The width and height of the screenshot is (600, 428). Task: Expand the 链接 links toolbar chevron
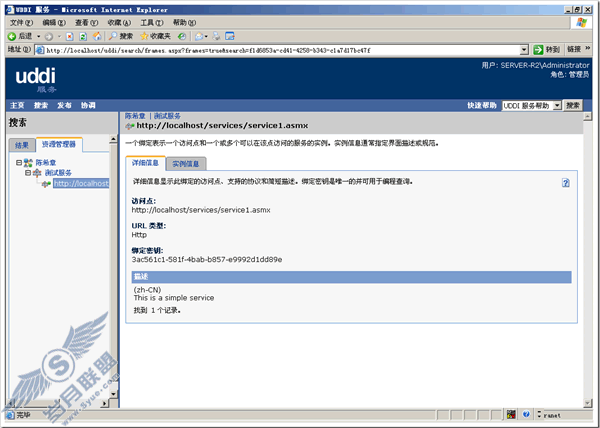tap(588, 48)
